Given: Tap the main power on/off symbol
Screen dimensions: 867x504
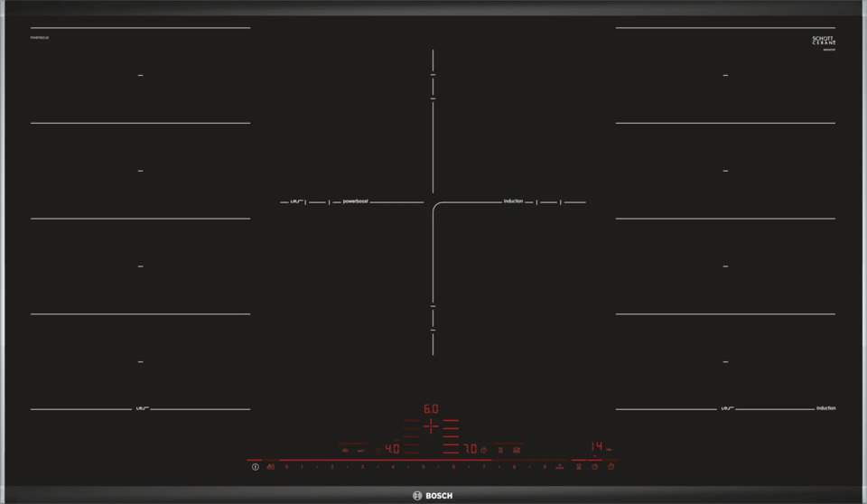Looking at the screenshot, I should point(256,467).
